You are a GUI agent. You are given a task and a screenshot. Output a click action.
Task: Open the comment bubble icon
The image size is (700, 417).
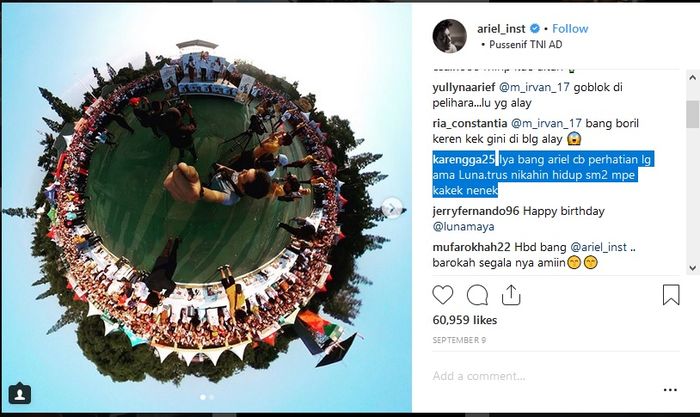tap(477, 295)
